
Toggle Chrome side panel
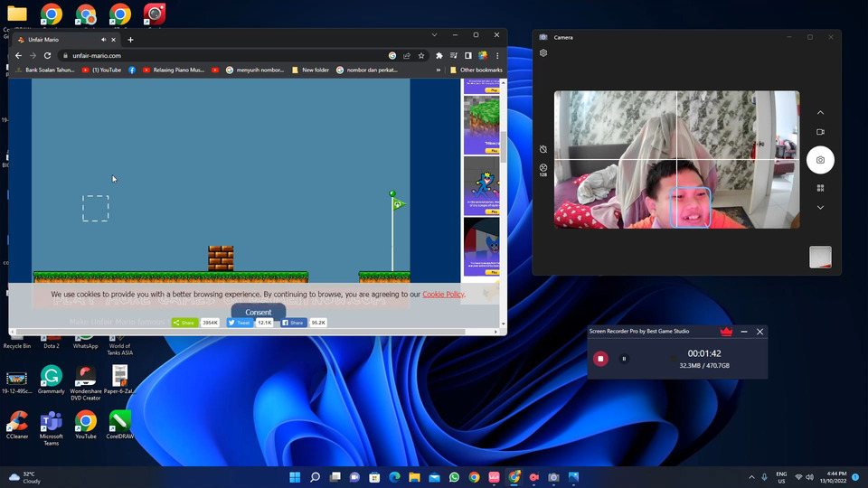click(x=468, y=55)
